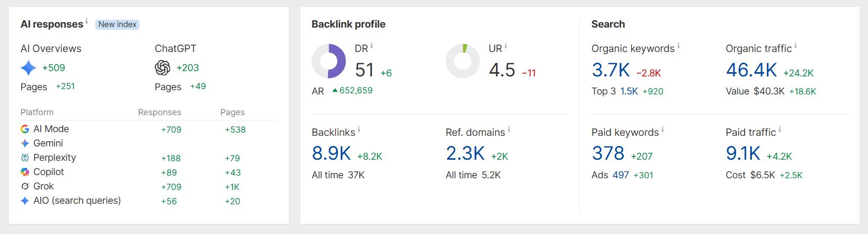Open the 46.4K Organic traffic value
The width and height of the screenshot is (868, 234).
pos(751,70)
